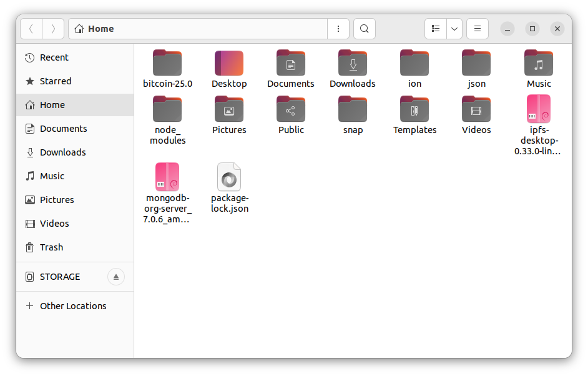Go to Documents in the sidebar
Viewport: 588px width, 376px height.
[x=75, y=129]
